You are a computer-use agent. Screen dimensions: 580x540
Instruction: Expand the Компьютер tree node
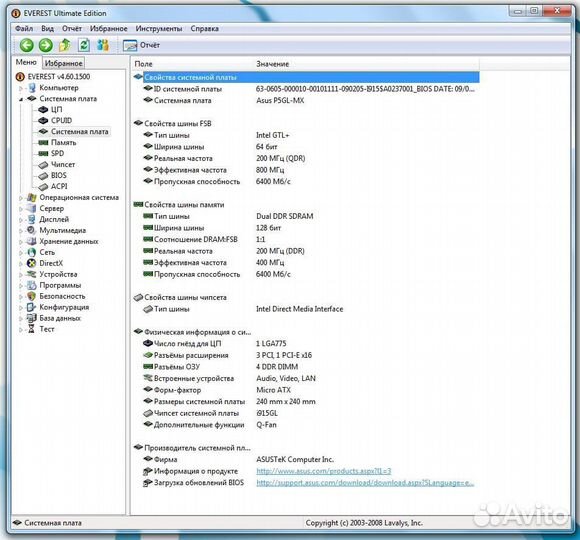[21, 88]
